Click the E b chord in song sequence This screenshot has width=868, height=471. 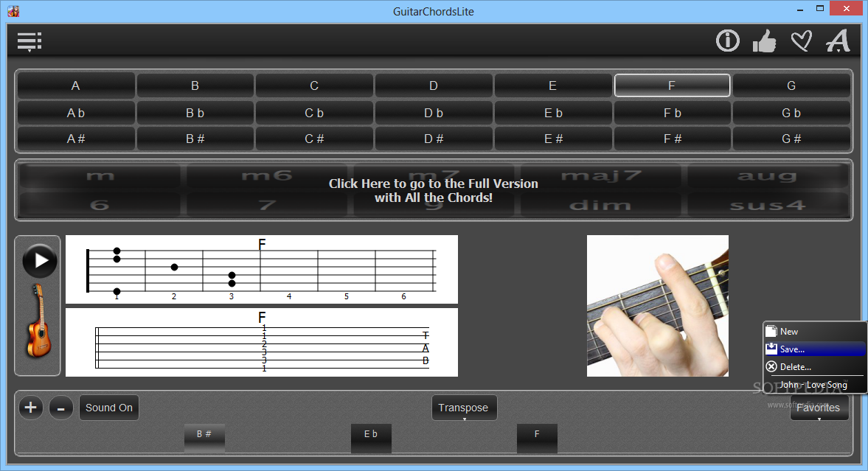point(371,439)
